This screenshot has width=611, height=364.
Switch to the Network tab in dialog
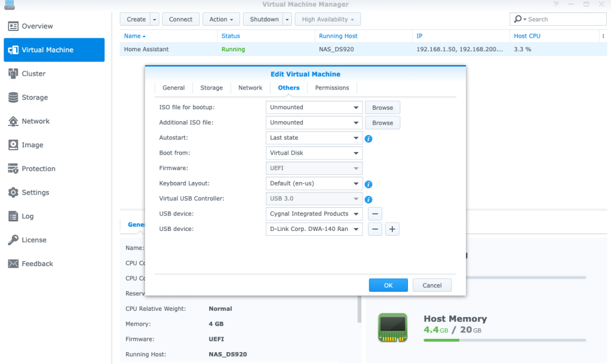click(250, 88)
